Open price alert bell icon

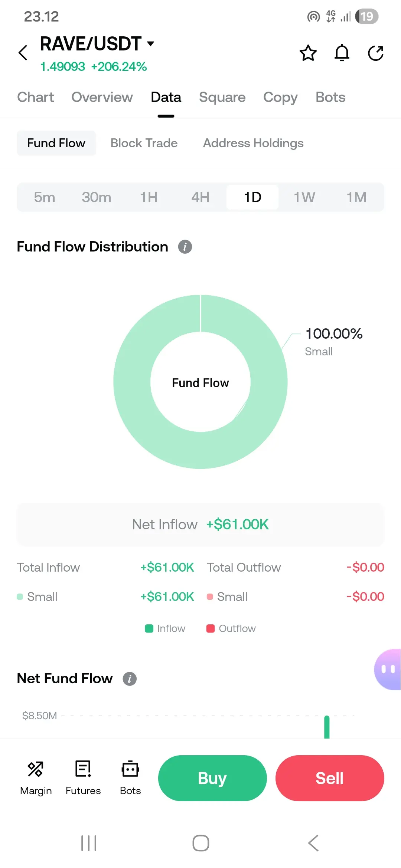tap(342, 53)
